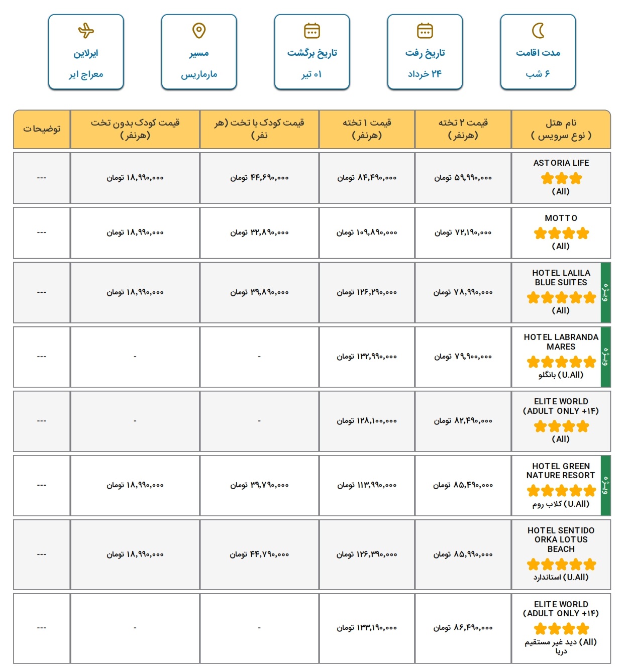
Task: Click green ویژه badge on HOTEL GREEN NATURE RESORT
Action: point(605,486)
